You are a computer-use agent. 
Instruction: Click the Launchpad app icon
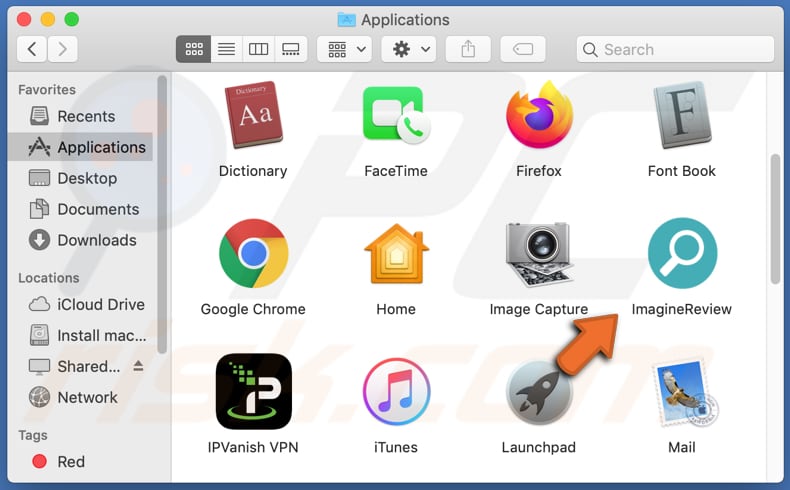[x=539, y=392]
